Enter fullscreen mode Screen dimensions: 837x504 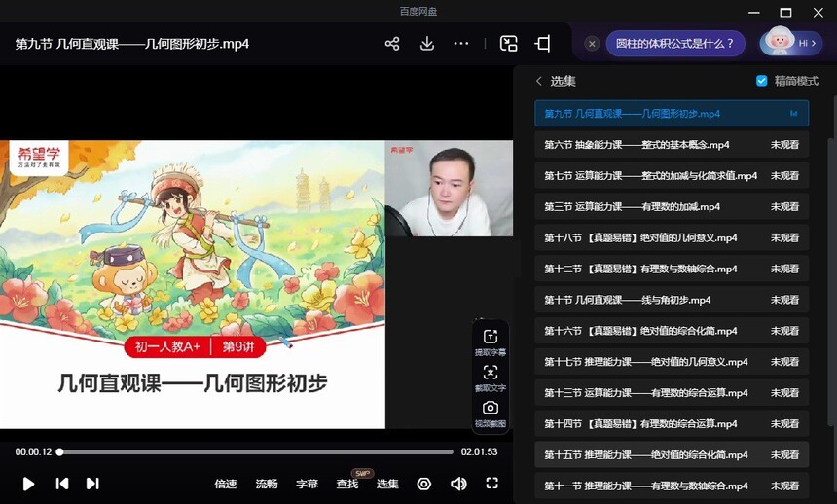pyautogui.click(x=492, y=484)
